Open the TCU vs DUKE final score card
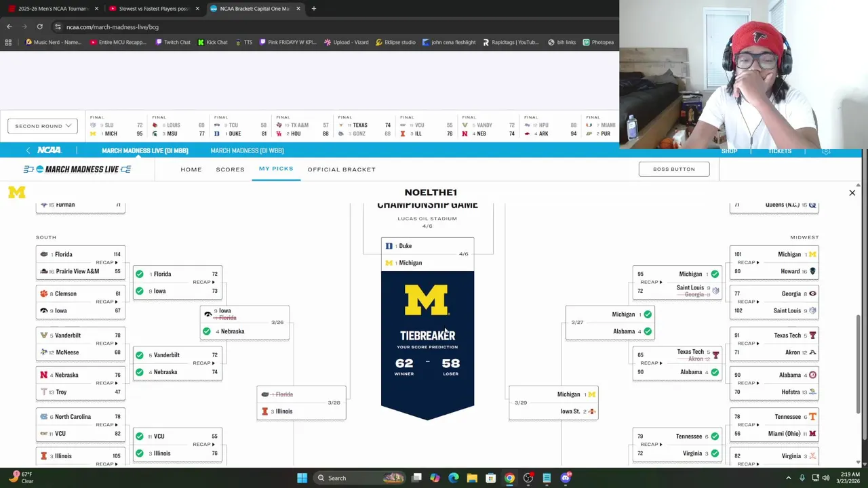 pos(241,126)
